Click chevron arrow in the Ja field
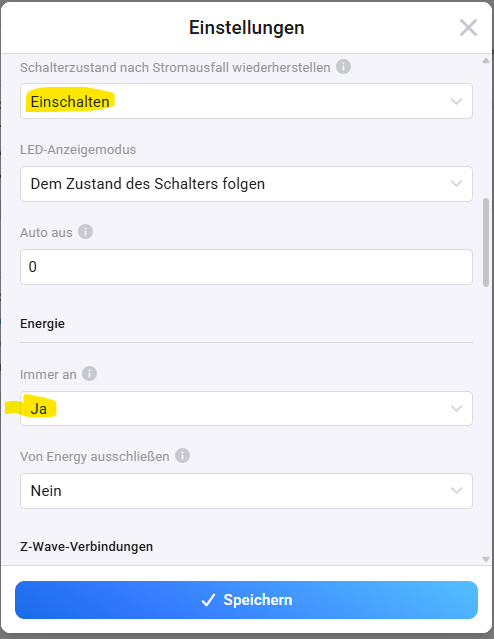The width and height of the screenshot is (494, 639). pos(457,408)
